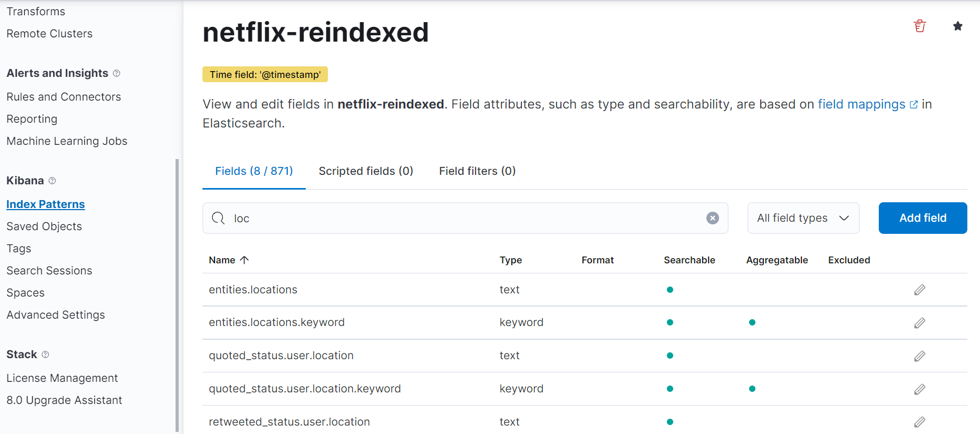This screenshot has width=980, height=434.
Task: Click the field search input box
Action: 464,218
